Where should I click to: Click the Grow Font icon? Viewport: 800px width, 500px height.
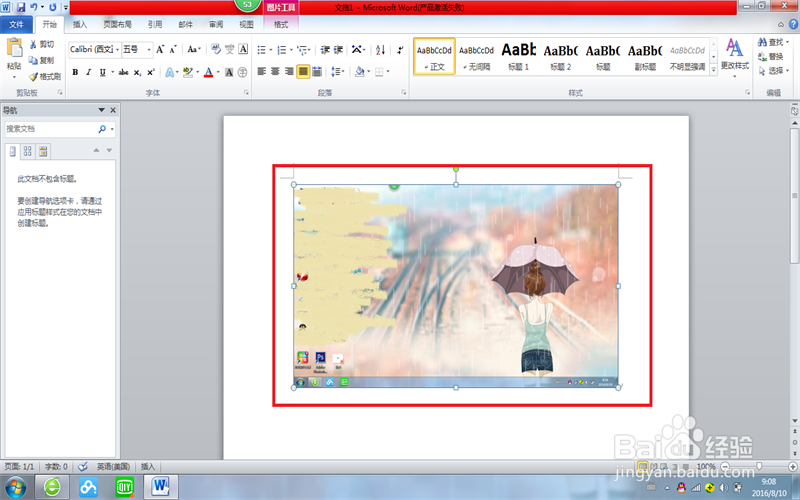[160, 49]
